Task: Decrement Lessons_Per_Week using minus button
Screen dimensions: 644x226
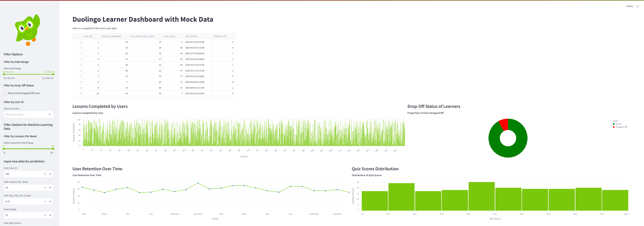Action: [x=45, y=187]
